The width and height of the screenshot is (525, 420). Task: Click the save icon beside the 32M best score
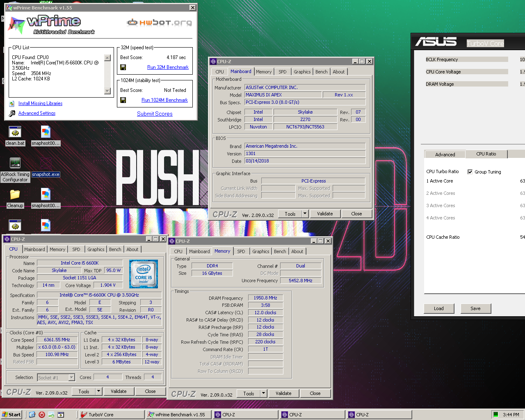point(123,67)
